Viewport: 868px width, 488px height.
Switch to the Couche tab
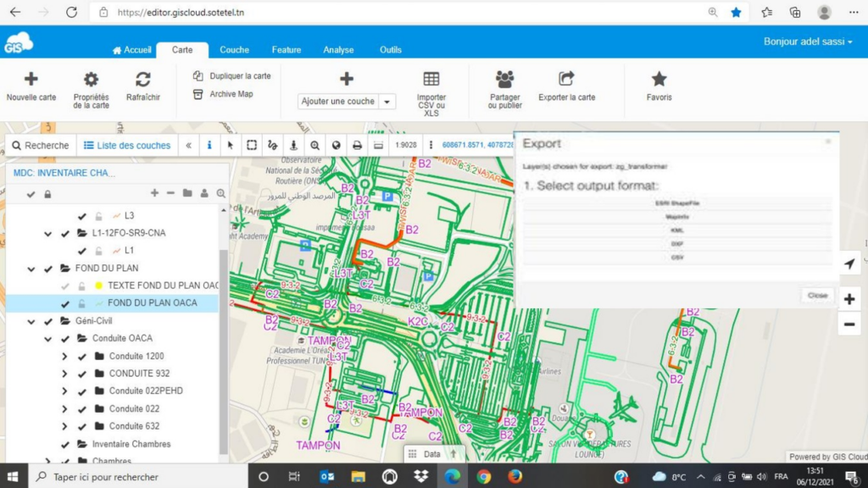pos(234,49)
